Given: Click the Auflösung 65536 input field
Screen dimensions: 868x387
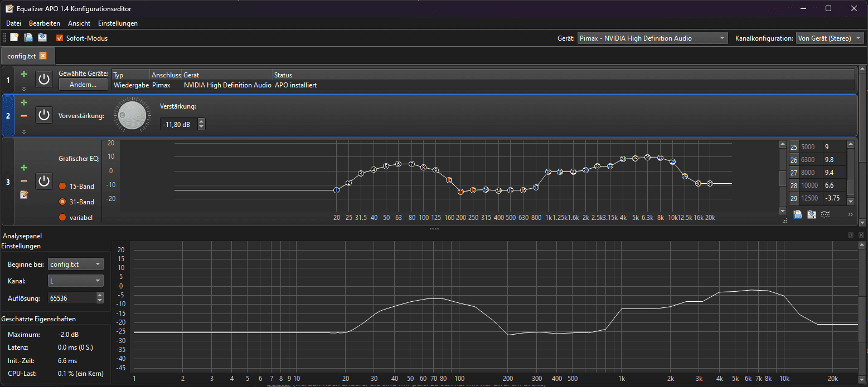Looking at the screenshot, I should pyautogui.click(x=72, y=298).
